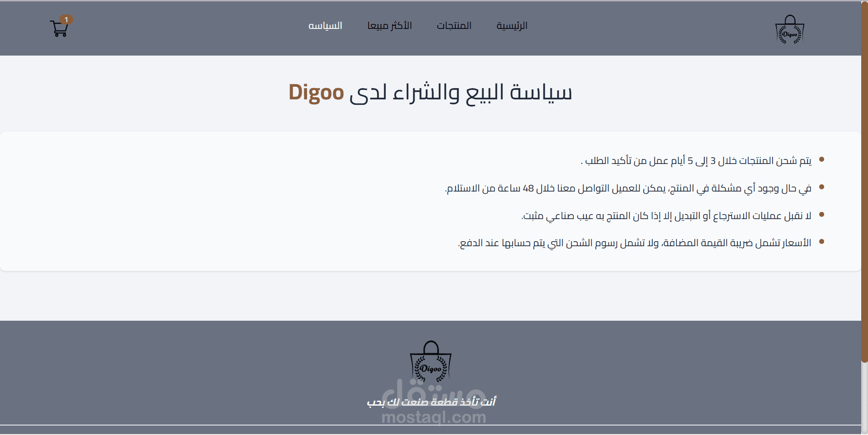Click the shipping within 3 to 5 days line
868x435 pixels.
click(x=696, y=161)
